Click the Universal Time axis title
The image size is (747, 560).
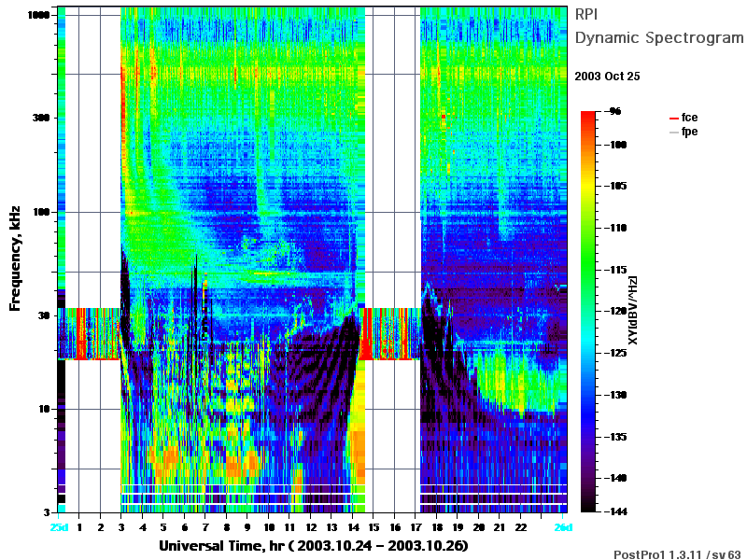314,546
